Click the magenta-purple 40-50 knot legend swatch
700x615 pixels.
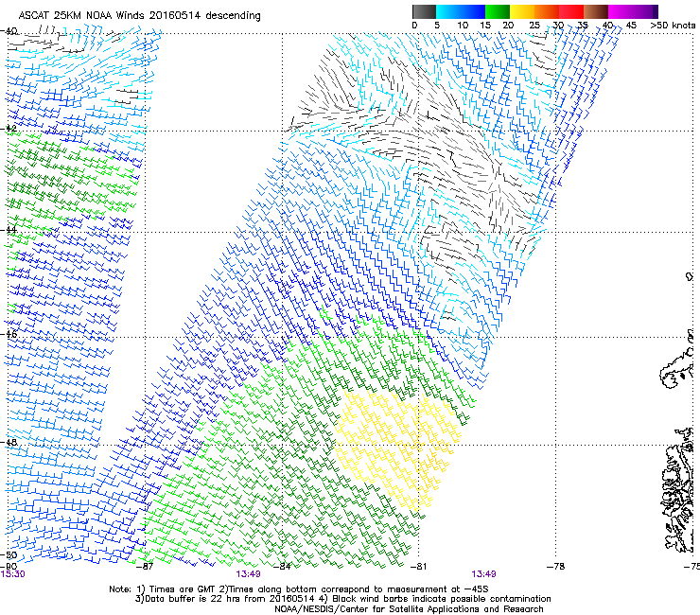pos(633,11)
